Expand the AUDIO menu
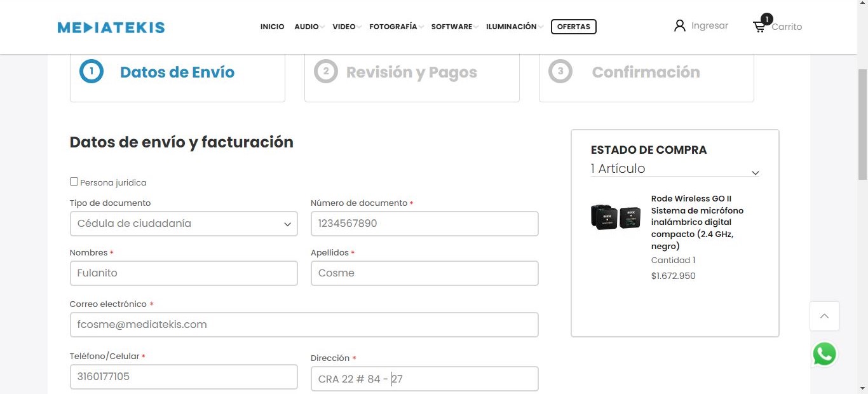 coord(309,27)
